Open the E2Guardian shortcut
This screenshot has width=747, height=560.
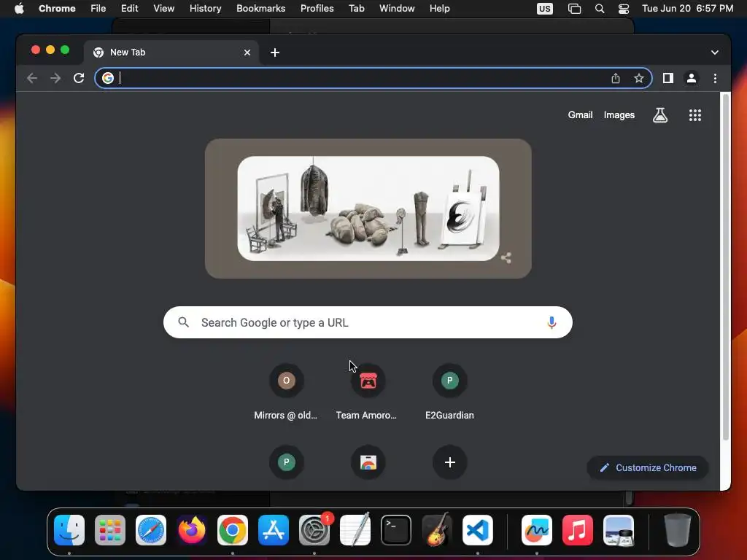(449, 392)
